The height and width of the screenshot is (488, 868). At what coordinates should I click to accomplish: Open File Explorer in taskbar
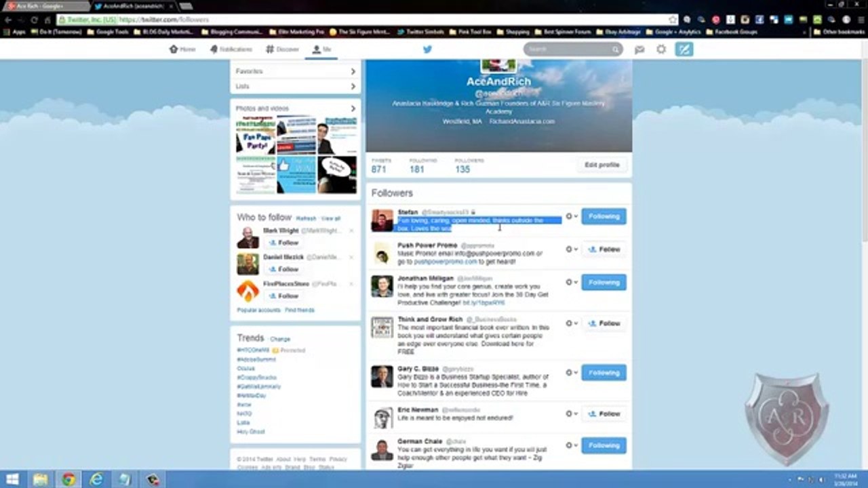coord(41,479)
